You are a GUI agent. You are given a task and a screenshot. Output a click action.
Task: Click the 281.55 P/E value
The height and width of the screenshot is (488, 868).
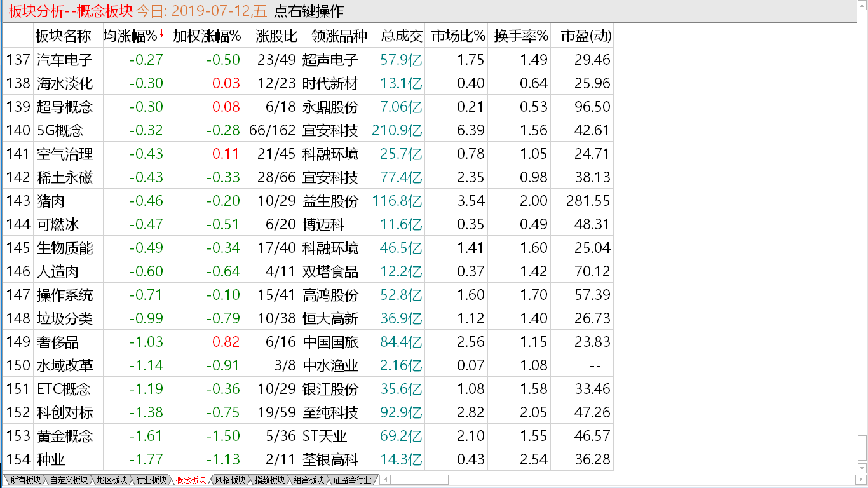click(x=588, y=201)
